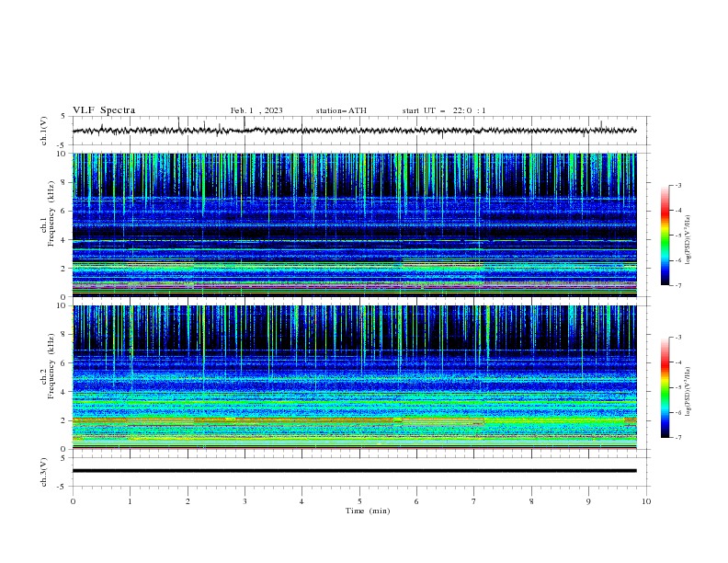Click the ch.1 colorbar "log(PSD)(V²/Hz)" label
The height and width of the screenshot is (563, 728).
[688, 239]
